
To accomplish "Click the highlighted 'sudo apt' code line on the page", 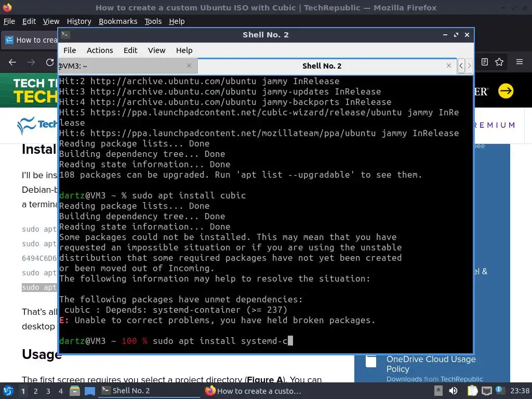I will point(39,287).
